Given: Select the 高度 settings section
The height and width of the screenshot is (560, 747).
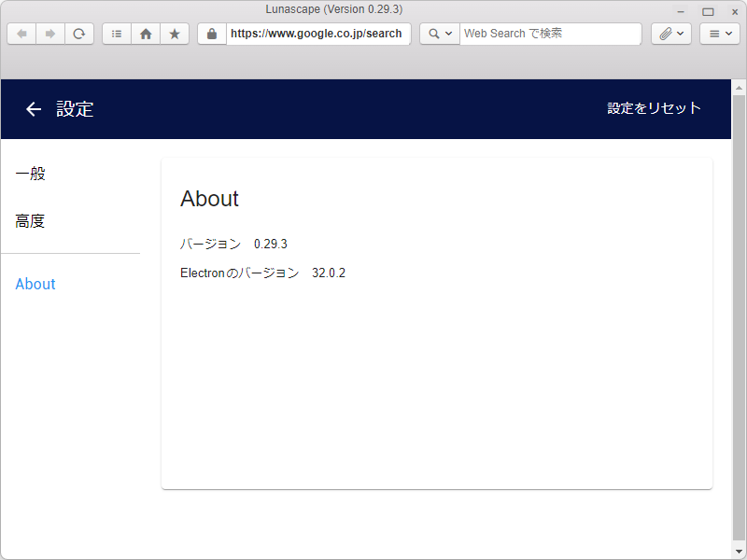Looking at the screenshot, I should 30,221.
